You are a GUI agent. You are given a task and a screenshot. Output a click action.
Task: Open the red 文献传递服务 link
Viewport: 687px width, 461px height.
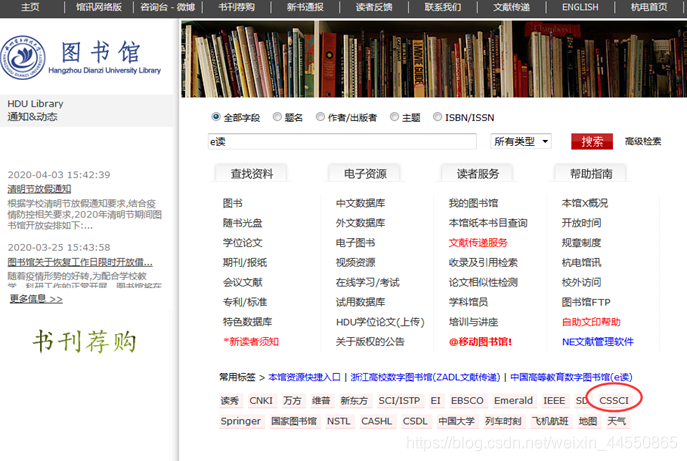click(x=478, y=242)
